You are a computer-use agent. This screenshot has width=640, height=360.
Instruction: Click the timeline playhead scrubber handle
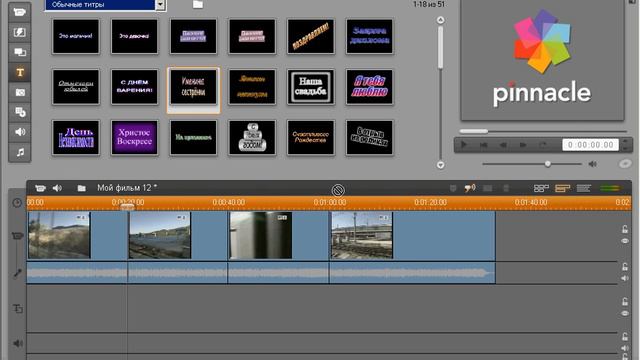click(127, 207)
